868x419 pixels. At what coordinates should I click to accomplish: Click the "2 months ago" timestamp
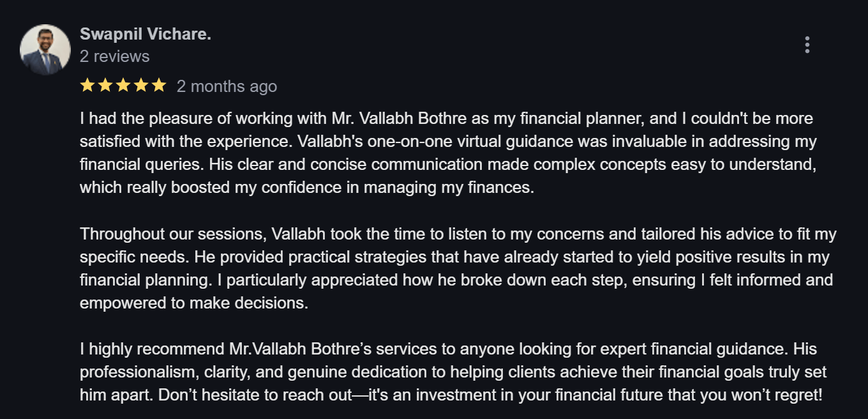227,86
